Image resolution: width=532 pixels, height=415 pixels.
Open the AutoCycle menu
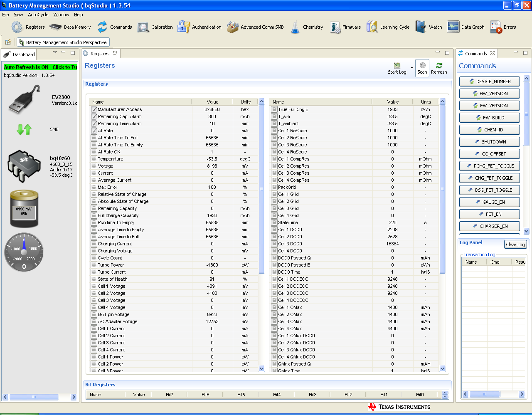point(38,15)
